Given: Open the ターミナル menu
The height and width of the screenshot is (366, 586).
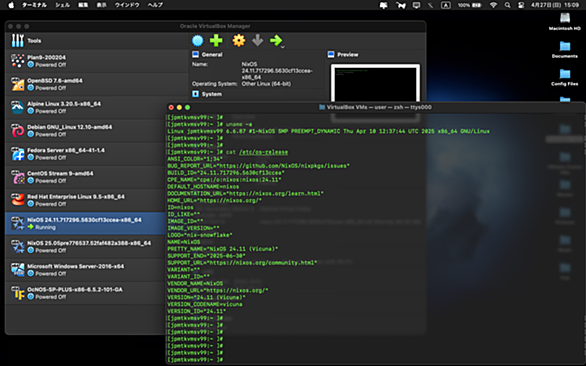Looking at the screenshot, I should [x=34, y=5].
